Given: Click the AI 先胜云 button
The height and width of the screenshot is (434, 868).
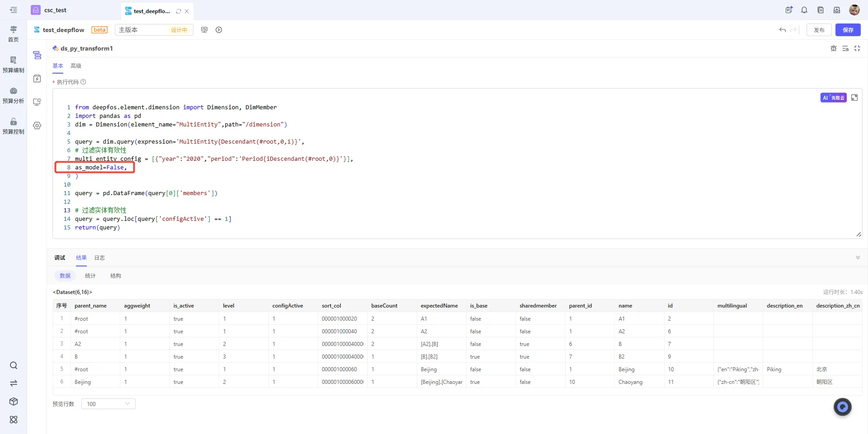Looking at the screenshot, I should (834, 98).
